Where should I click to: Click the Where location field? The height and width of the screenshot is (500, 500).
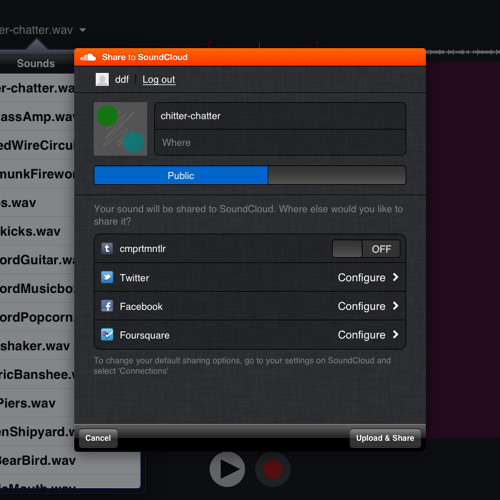click(x=280, y=143)
